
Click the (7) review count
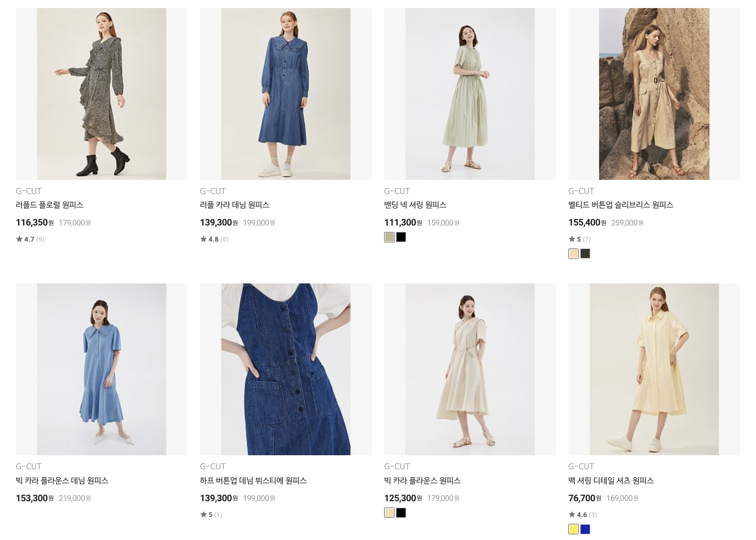tap(587, 239)
